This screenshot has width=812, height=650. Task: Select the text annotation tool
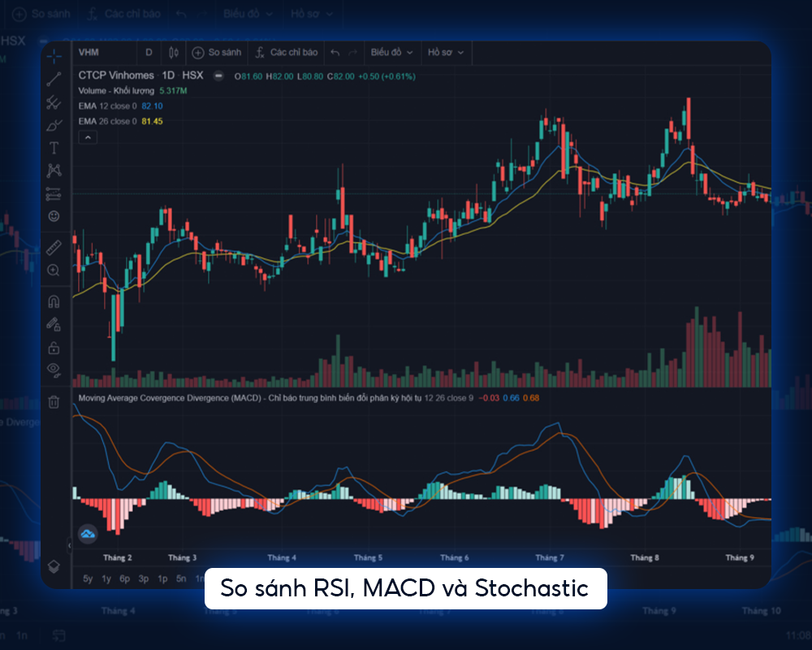[x=55, y=148]
